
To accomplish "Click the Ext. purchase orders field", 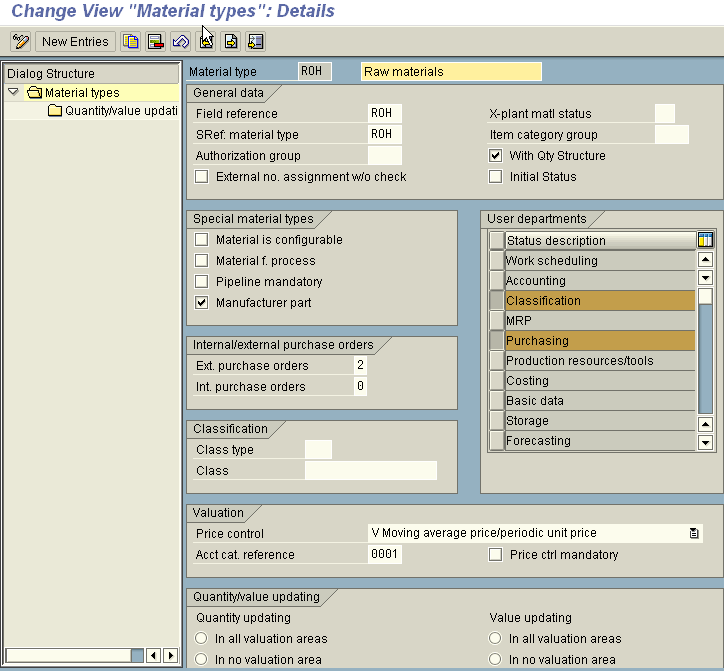I will (360, 365).
